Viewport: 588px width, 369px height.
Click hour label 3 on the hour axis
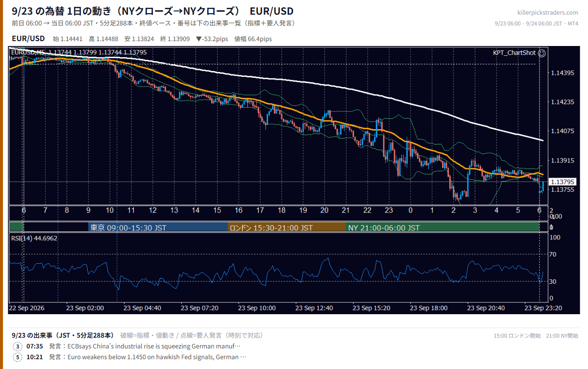475,210
